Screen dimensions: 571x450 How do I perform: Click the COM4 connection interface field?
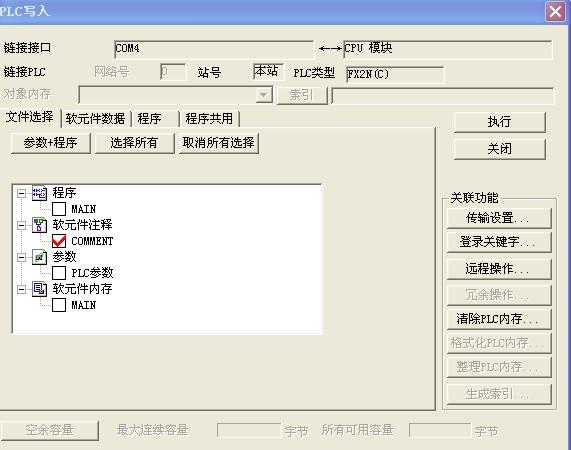pyautogui.click(x=214, y=49)
